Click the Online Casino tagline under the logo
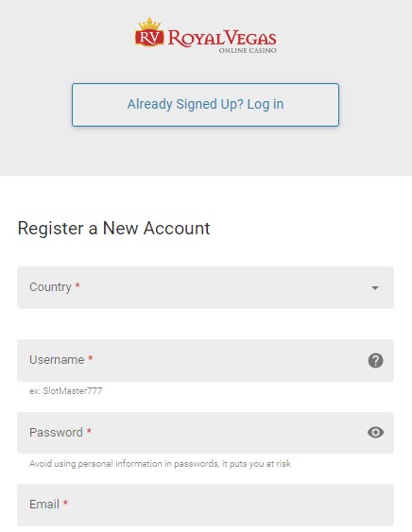412x532 pixels. click(x=248, y=50)
